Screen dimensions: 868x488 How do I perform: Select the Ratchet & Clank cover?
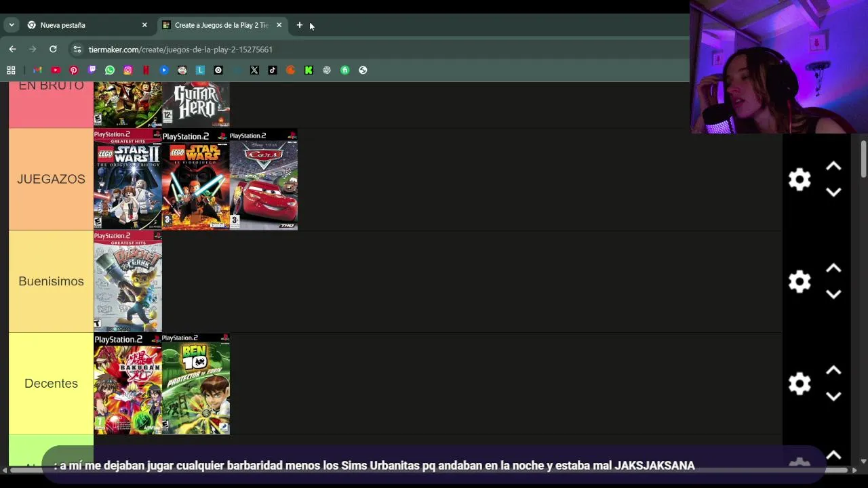[x=127, y=281]
